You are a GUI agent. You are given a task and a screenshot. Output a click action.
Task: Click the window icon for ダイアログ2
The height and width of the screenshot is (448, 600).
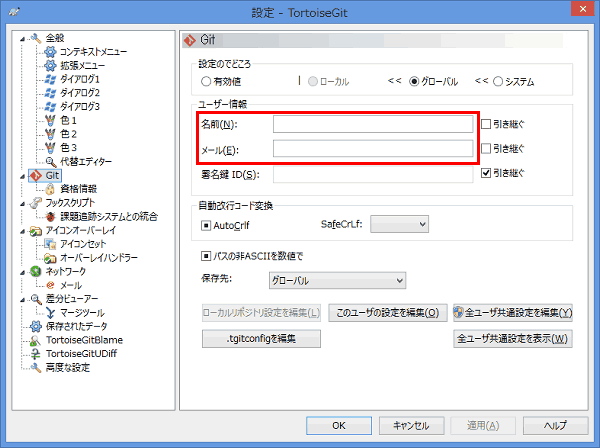pyautogui.click(x=50, y=93)
